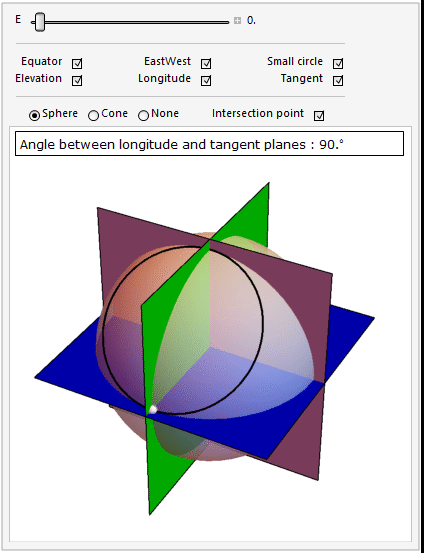Disable the Longitude plane checkbox
424x553 pixels.
click(206, 81)
